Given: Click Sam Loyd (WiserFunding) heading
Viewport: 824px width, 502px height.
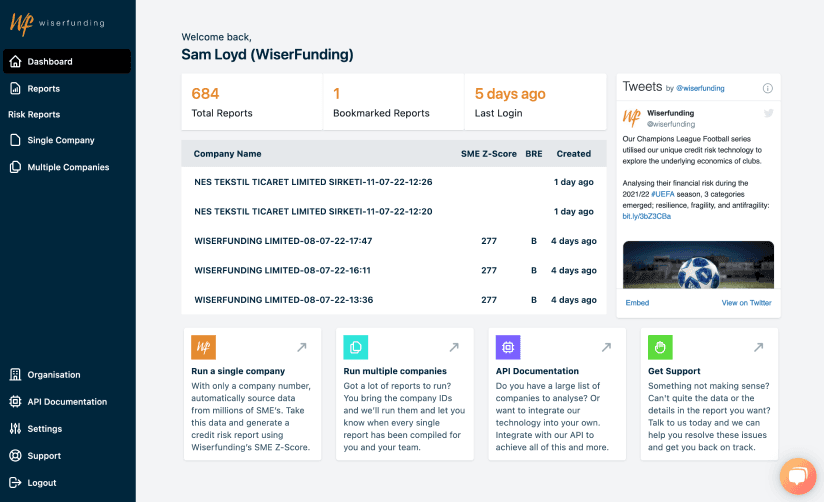Looking at the screenshot, I should pos(267,55).
